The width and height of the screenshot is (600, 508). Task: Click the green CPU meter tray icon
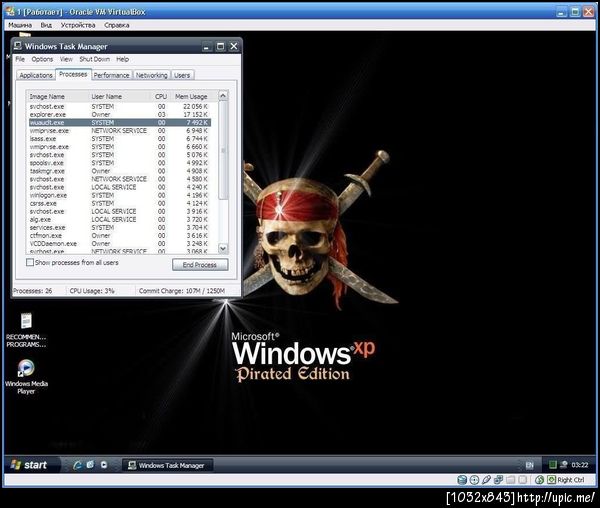(x=553, y=465)
